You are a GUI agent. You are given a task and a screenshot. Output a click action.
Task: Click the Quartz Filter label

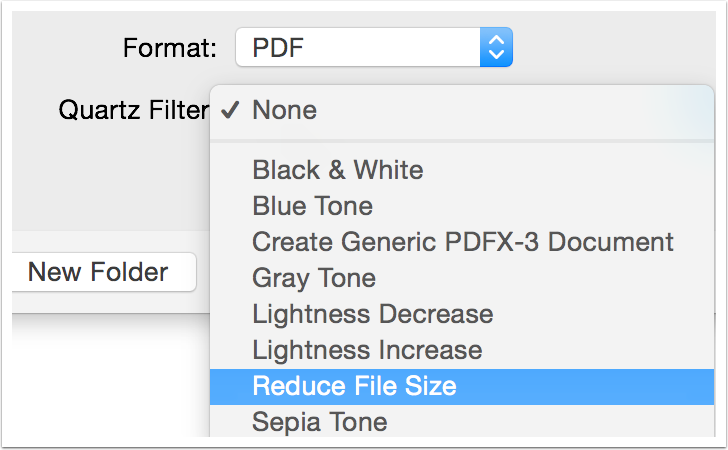click(x=132, y=110)
